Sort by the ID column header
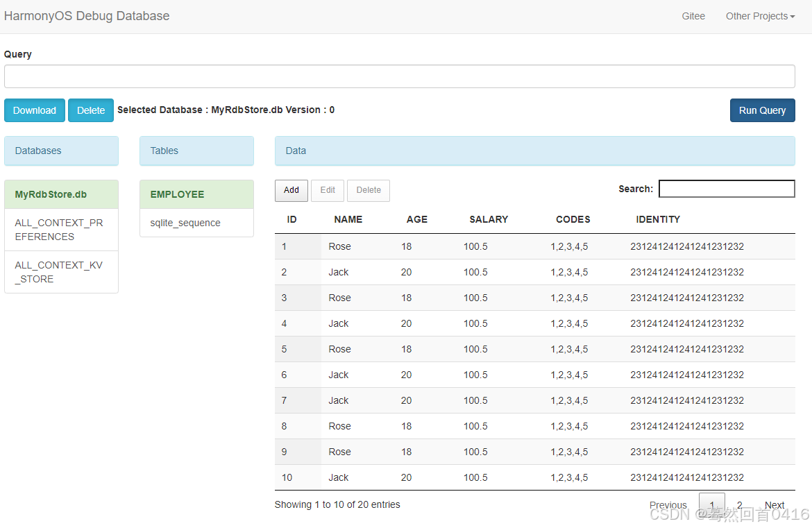 tap(291, 219)
